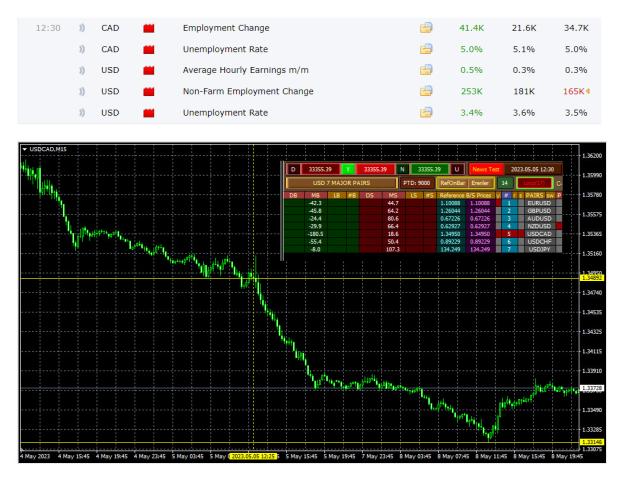This screenshot has height=482, width=625.
Task: Click the highlighted 2023.05.05 12:25 time marker
Action: tap(253, 456)
